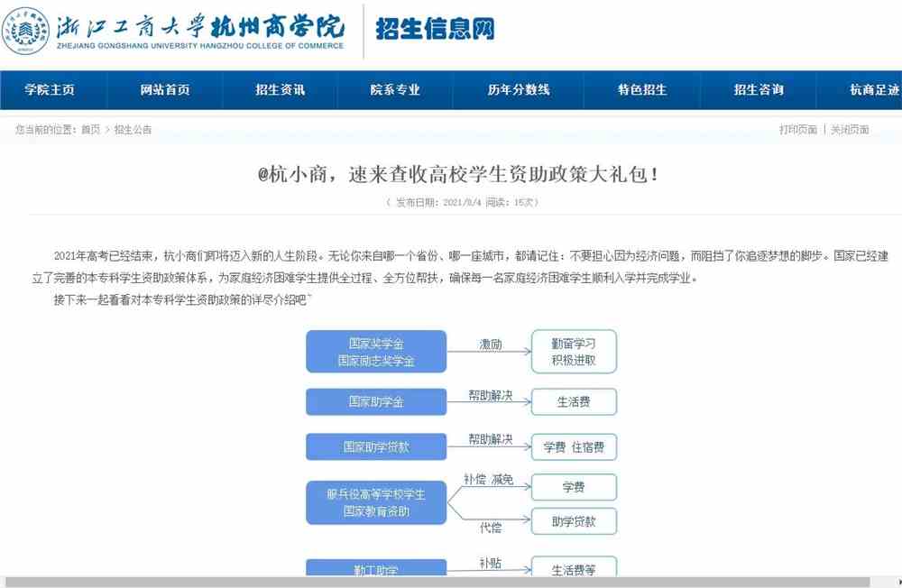Open the 招生咨询 navigation item

pyautogui.click(x=759, y=90)
